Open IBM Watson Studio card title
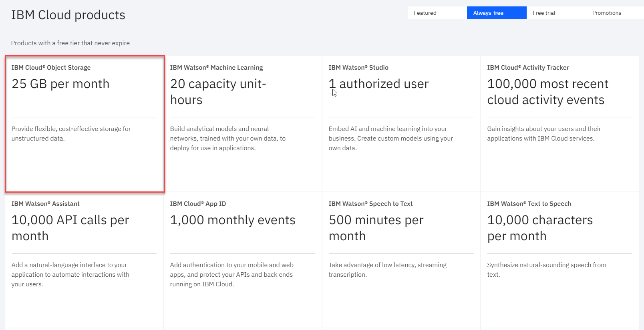Image resolution: width=644 pixels, height=330 pixels. click(358, 68)
